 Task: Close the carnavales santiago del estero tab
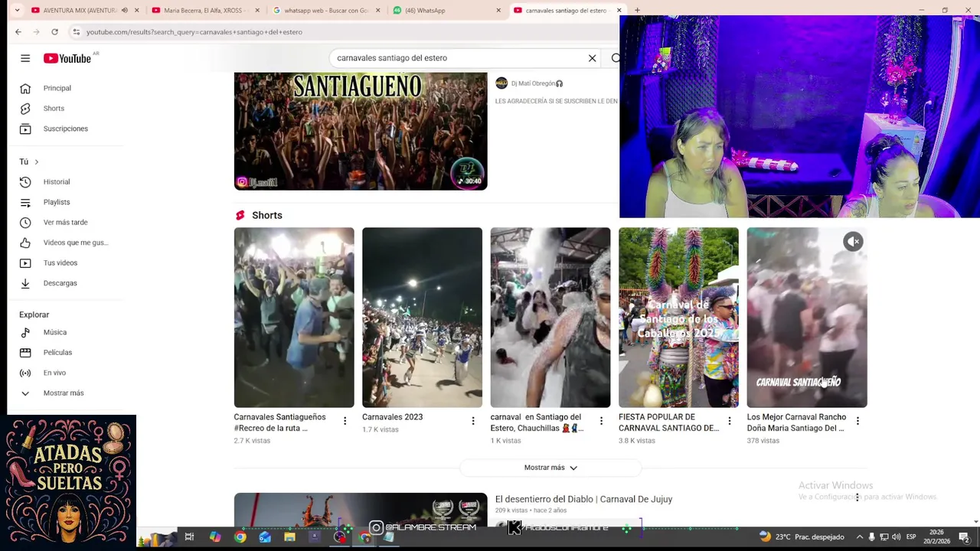[x=620, y=11]
